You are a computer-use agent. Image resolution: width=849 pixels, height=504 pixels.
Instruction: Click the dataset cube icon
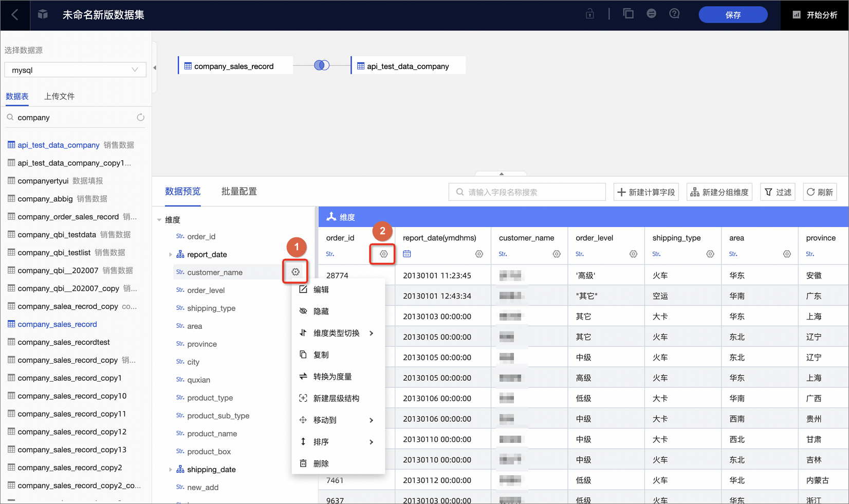coord(43,14)
